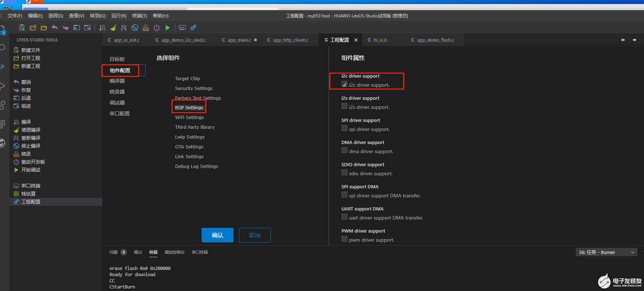Select WiFi Settings component

189,117
